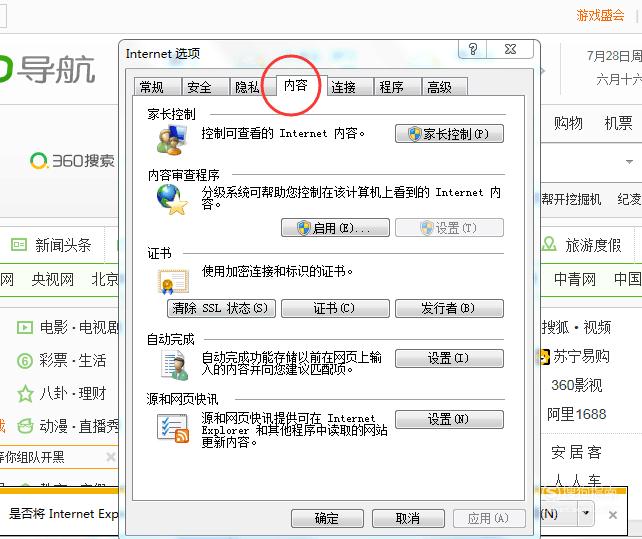Close the Internet 选项 dialog

pos(510,49)
